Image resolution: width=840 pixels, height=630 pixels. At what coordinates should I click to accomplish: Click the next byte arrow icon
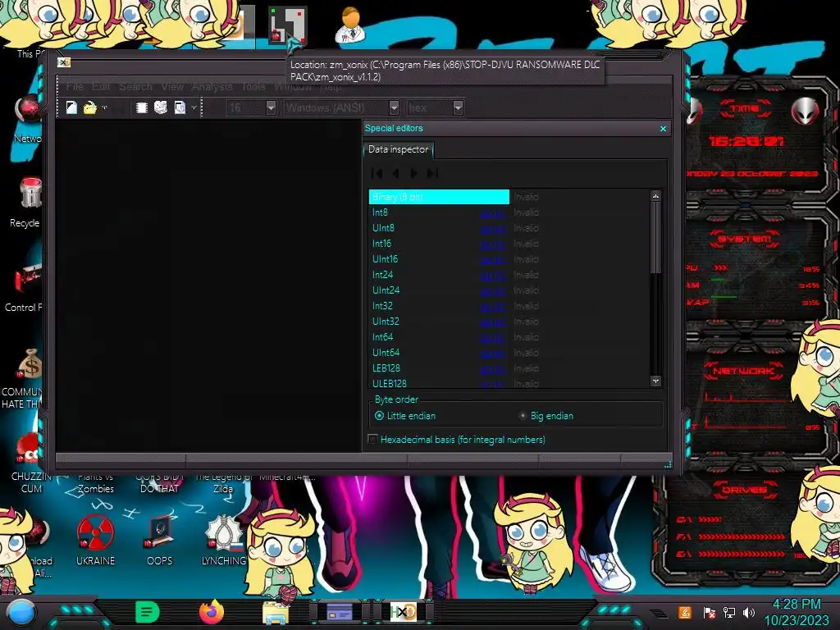click(413, 173)
